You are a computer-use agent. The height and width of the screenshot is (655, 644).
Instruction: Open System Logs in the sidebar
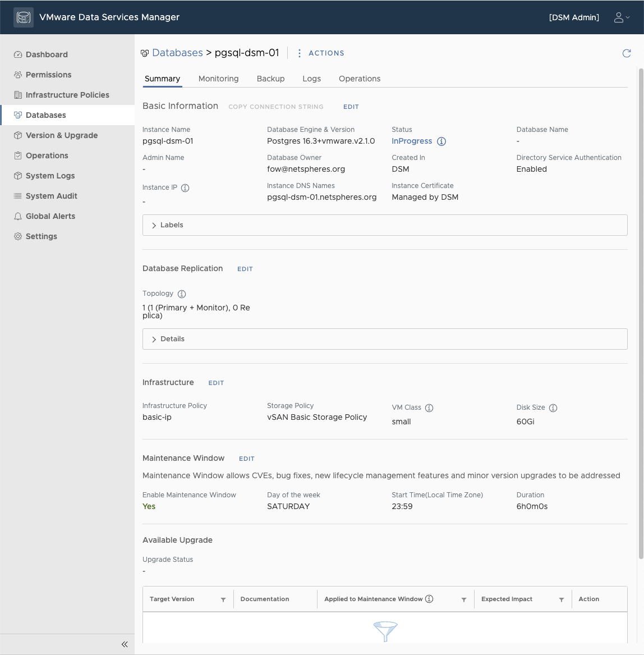point(67,176)
